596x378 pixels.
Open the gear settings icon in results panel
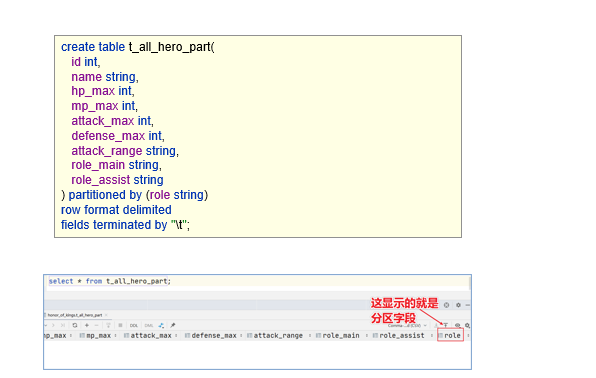(458, 305)
